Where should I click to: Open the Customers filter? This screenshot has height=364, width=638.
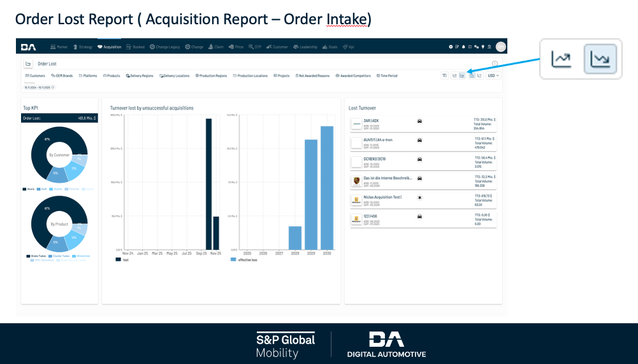point(35,76)
